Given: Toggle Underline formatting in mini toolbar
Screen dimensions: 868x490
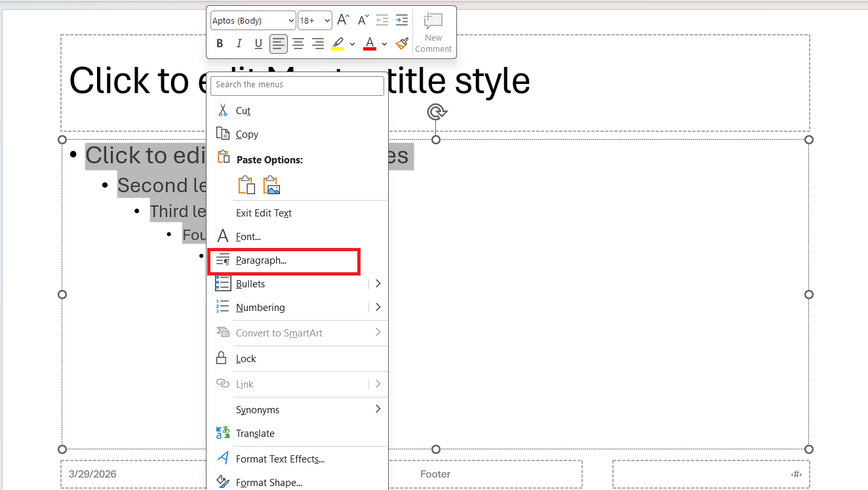Looking at the screenshot, I should 258,44.
